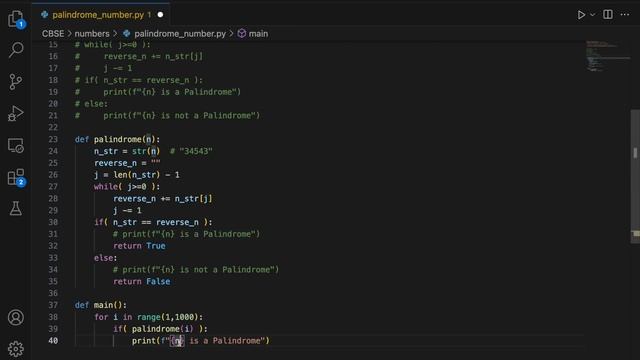The height and width of the screenshot is (360, 640).
Task: Click 'else:' on line 33
Action: point(105,258)
